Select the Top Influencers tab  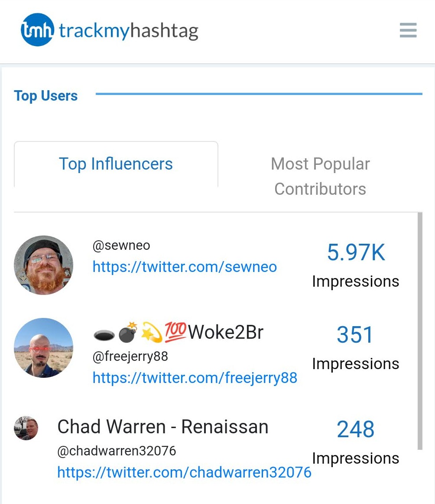115,164
